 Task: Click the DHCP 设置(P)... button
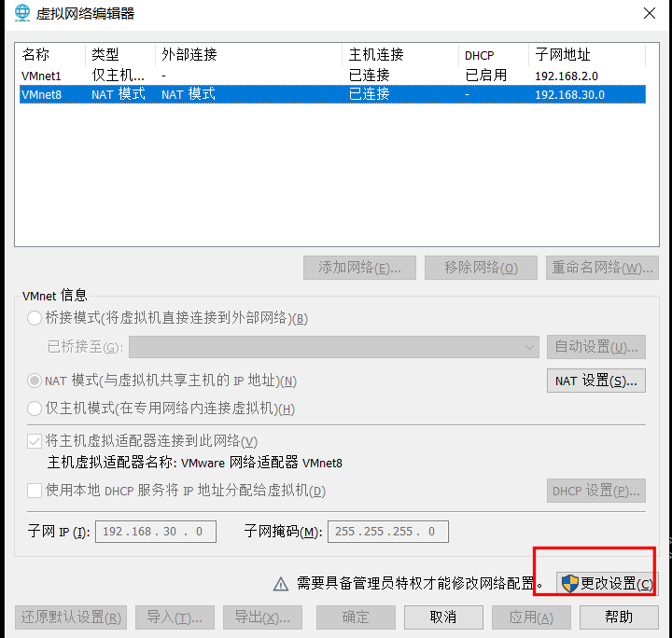point(596,491)
